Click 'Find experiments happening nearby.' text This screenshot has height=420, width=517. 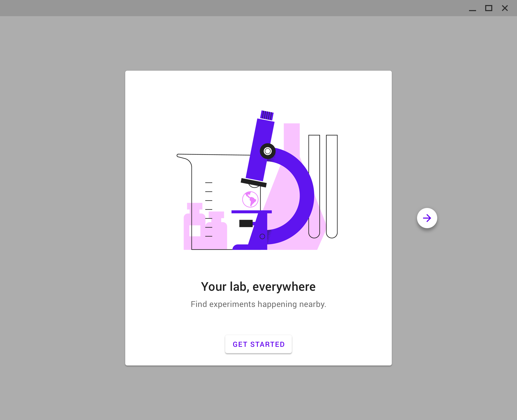coord(258,304)
